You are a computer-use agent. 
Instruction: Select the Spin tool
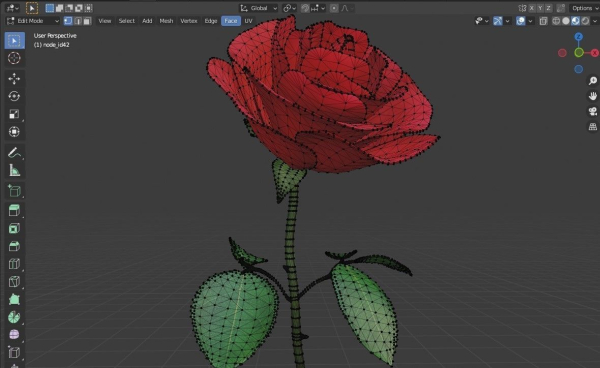(15, 317)
